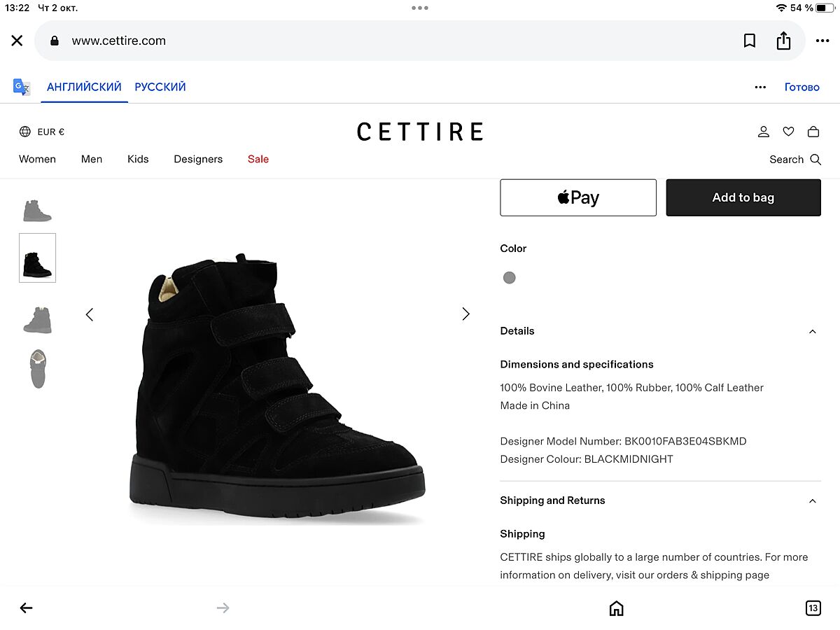Open the EUR € currency selector
The width and height of the screenshot is (840, 630).
[x=42, y=132]
